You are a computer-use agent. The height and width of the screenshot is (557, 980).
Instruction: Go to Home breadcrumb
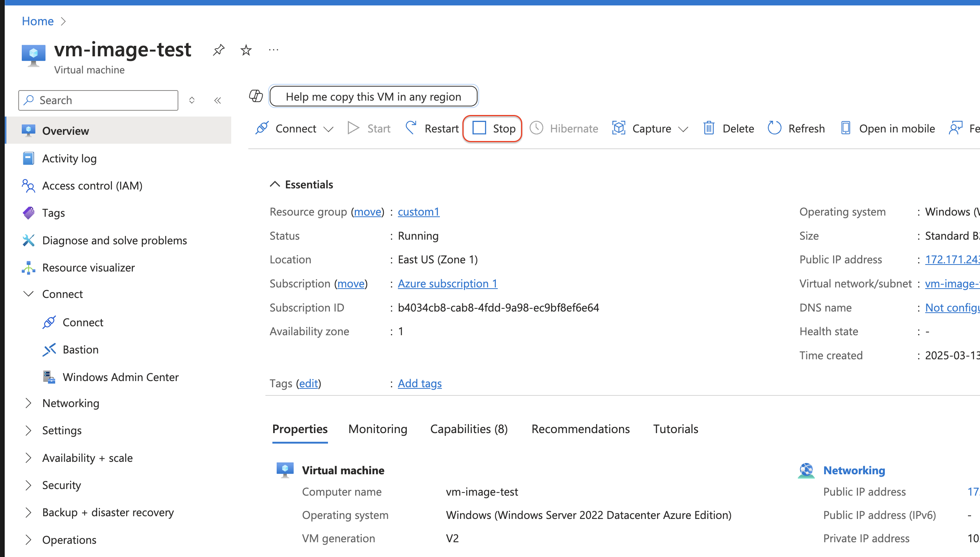[38, 21]
